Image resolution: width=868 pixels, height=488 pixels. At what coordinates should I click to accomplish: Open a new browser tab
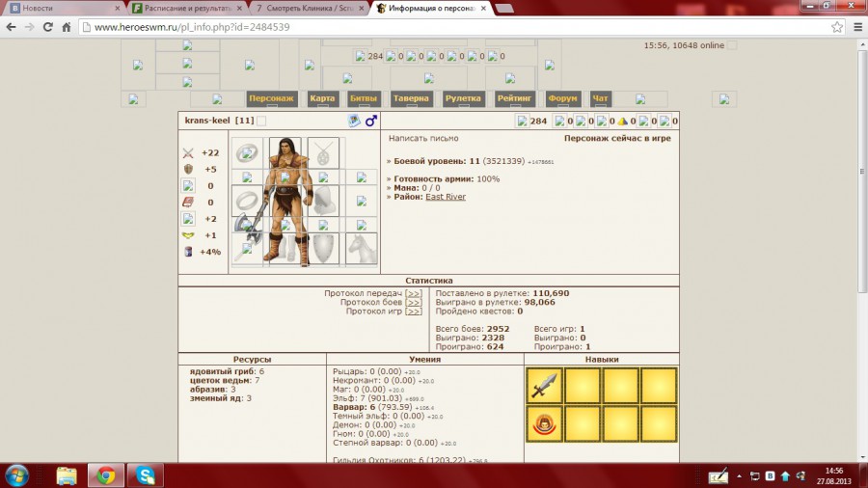click(503, 9)
